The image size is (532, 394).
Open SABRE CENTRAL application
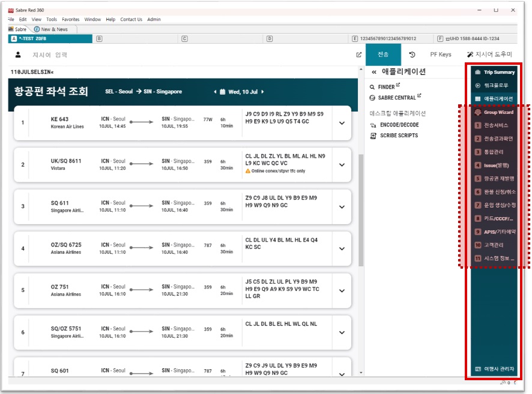[x=395, y=98]
